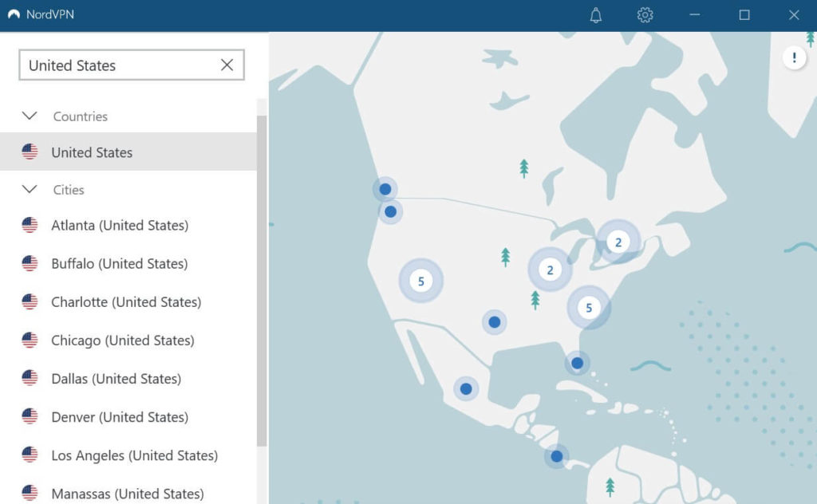Screen dimensions: 817x504
Task: Click the Mexico server pin on map
Action: [x=466, y=389]
